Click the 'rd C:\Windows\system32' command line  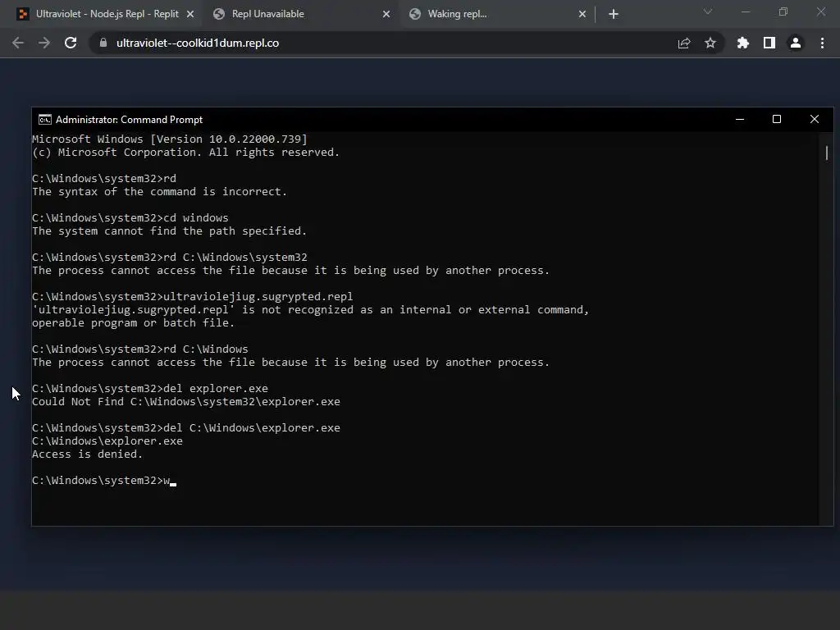[170, 257]
